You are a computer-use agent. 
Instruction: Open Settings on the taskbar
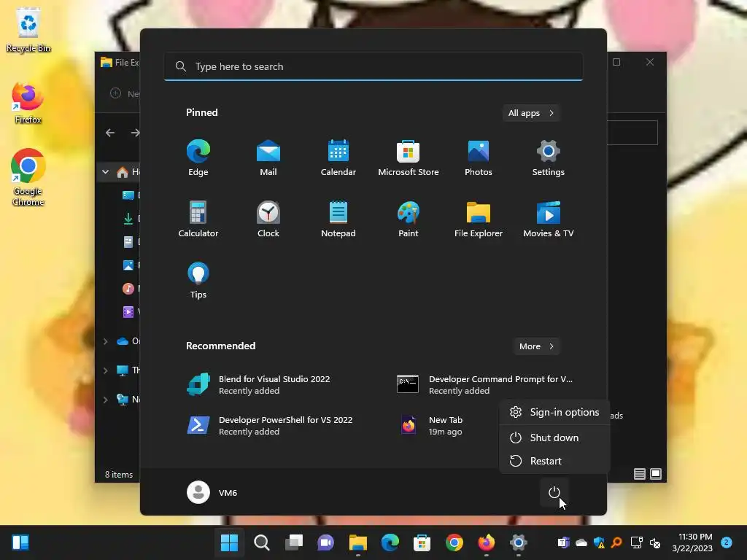point(519,542)
